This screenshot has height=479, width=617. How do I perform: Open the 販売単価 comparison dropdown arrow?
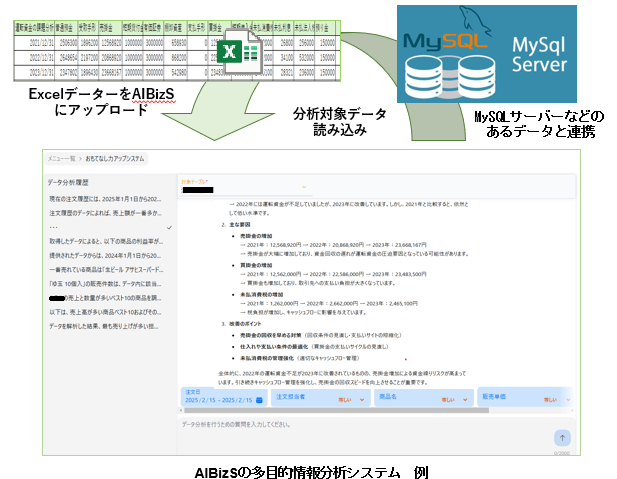pos(568,400)
